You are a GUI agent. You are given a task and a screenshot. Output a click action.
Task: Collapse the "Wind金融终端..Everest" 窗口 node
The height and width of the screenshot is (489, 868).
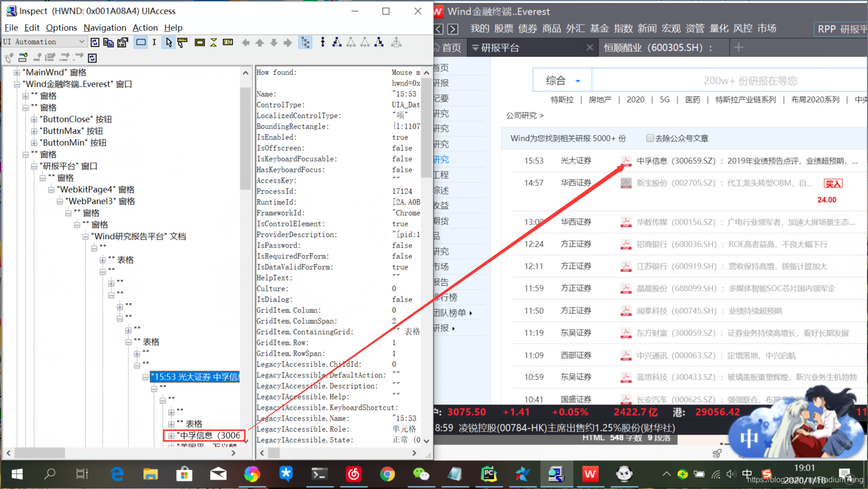click(17, 84)
